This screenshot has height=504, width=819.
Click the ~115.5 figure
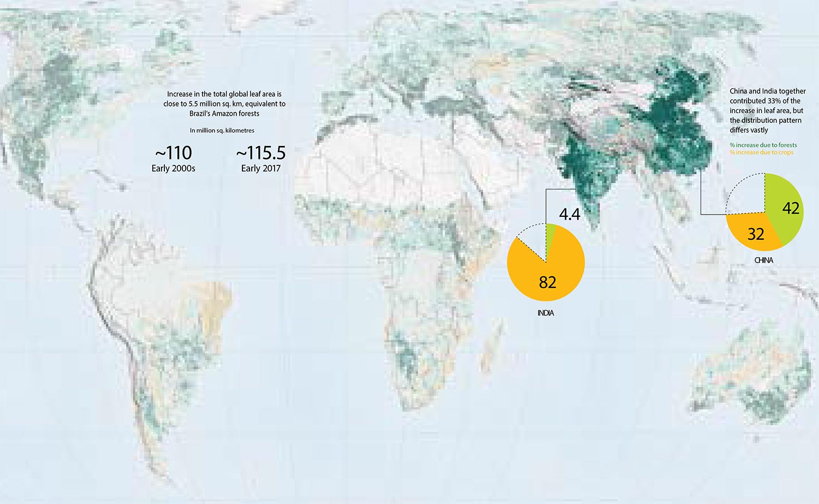tap(260, 153)
